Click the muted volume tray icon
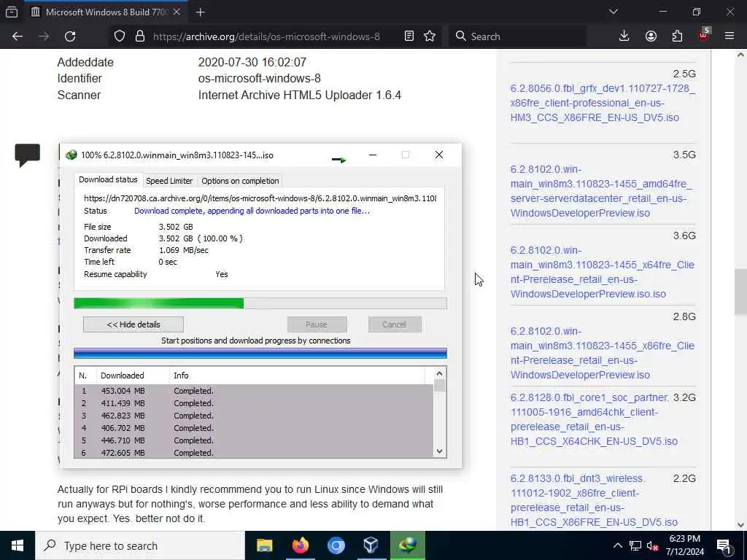This screenshot has height=560, width=747. pos(653,546)
